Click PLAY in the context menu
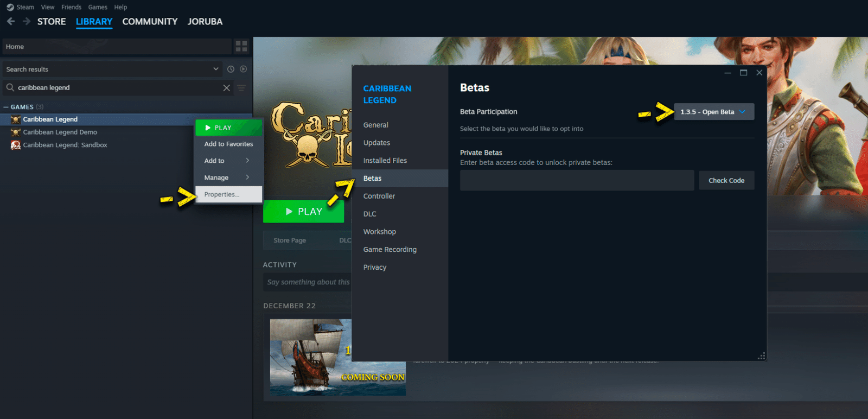 tap(229, 128)
